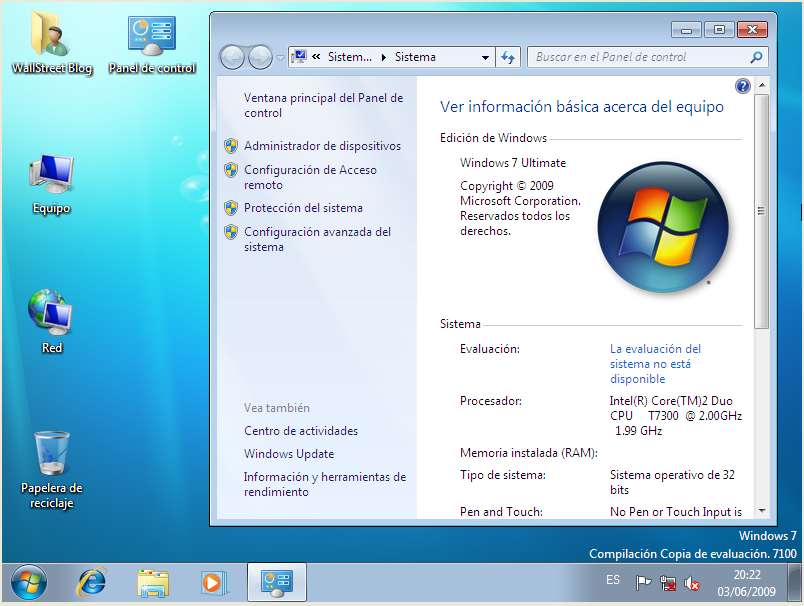Click the Show desktop strip
The width and height of the screenshot is (804, 606).
click(x=796, y=583)
